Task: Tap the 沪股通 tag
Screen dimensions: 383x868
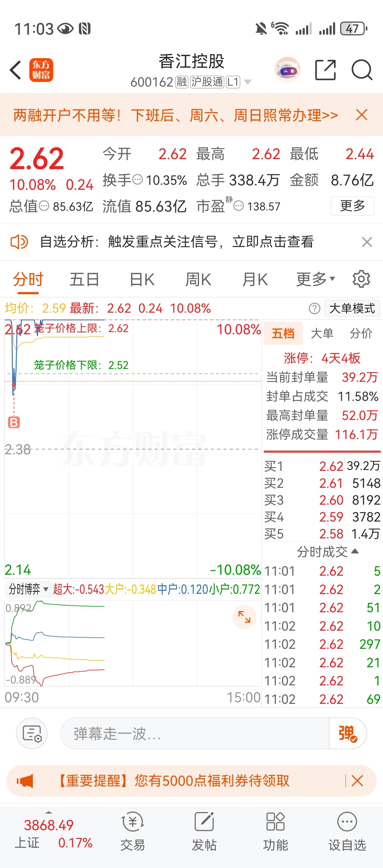Action: point(207,82)
